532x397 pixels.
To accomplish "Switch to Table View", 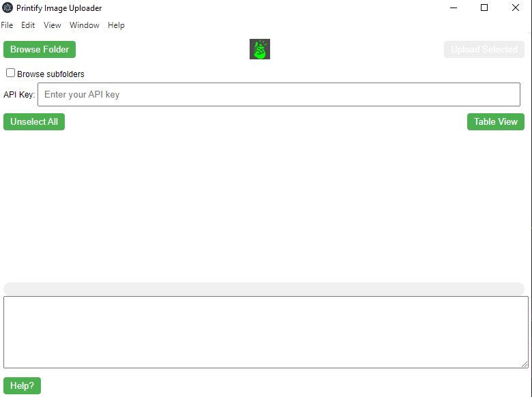I will (x=496, y=121).
